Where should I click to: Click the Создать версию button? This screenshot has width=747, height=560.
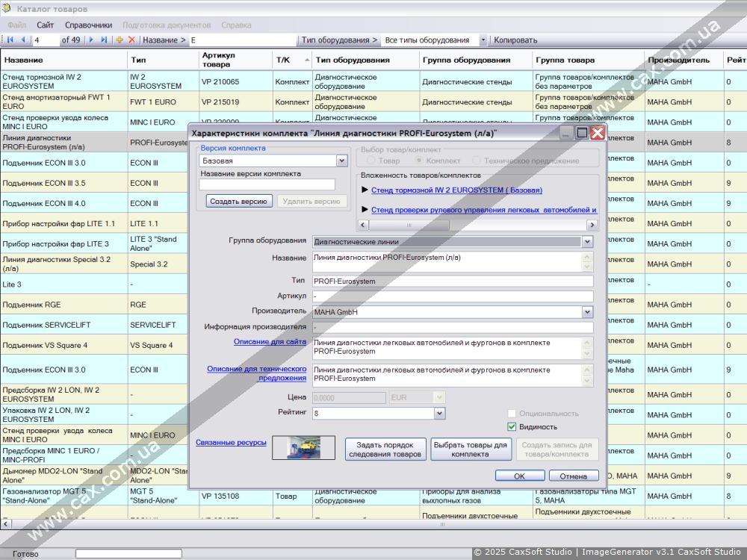tap(239, 201)
